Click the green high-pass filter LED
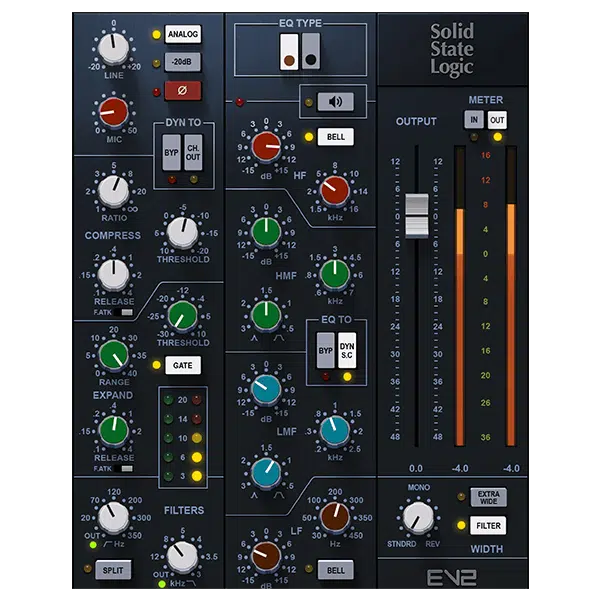600x600 pixels. point(93,545)
